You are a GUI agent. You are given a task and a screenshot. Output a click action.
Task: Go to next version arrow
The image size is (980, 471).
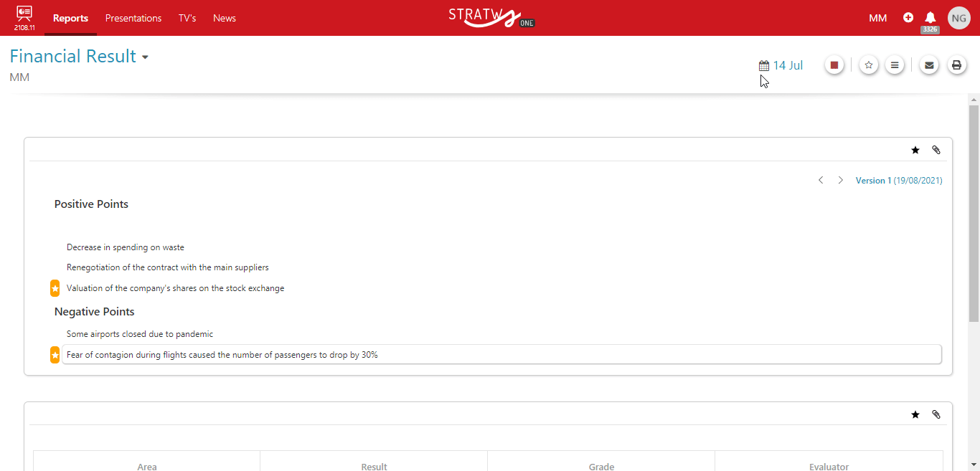point(841,180)
